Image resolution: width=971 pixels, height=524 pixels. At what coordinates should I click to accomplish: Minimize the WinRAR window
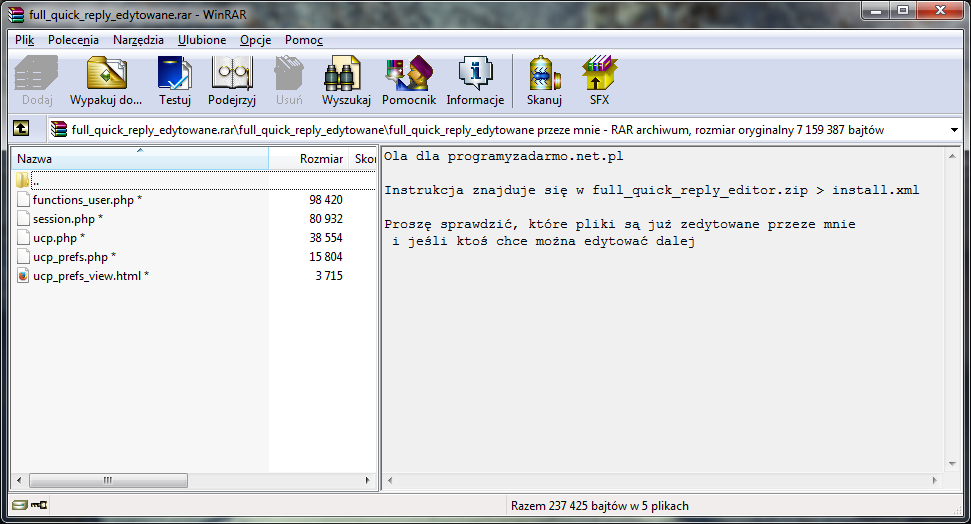coord(876,11)
